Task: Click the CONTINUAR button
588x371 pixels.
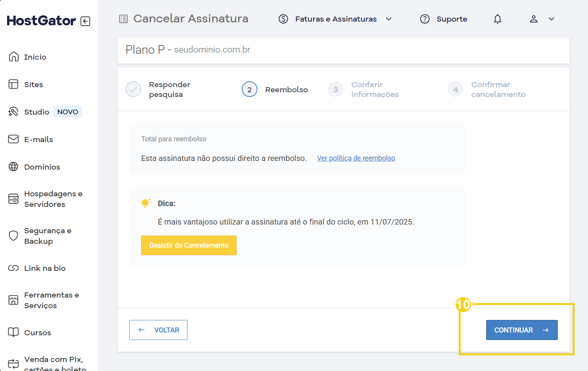Action: (522, 330)
